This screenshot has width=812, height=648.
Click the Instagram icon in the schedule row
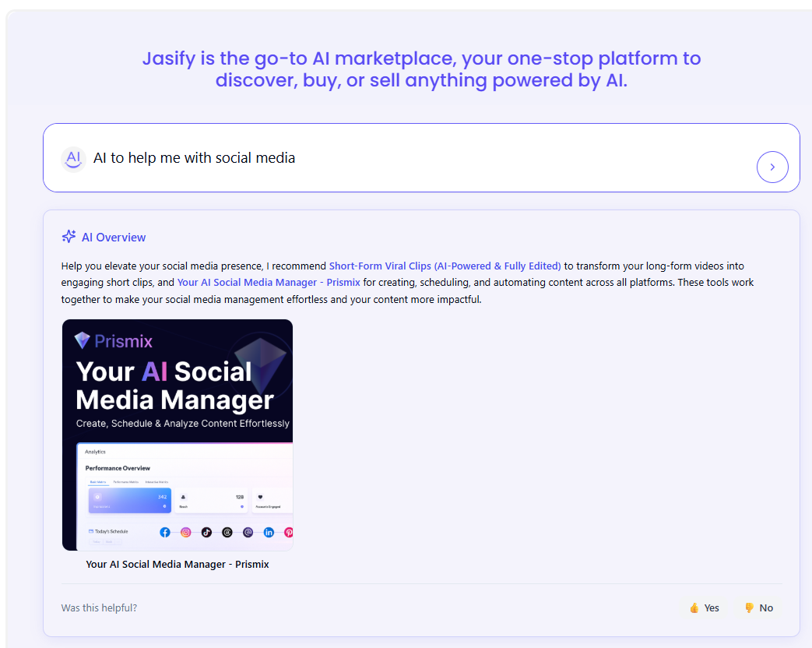pyautogui.click(x=186, y=533)
